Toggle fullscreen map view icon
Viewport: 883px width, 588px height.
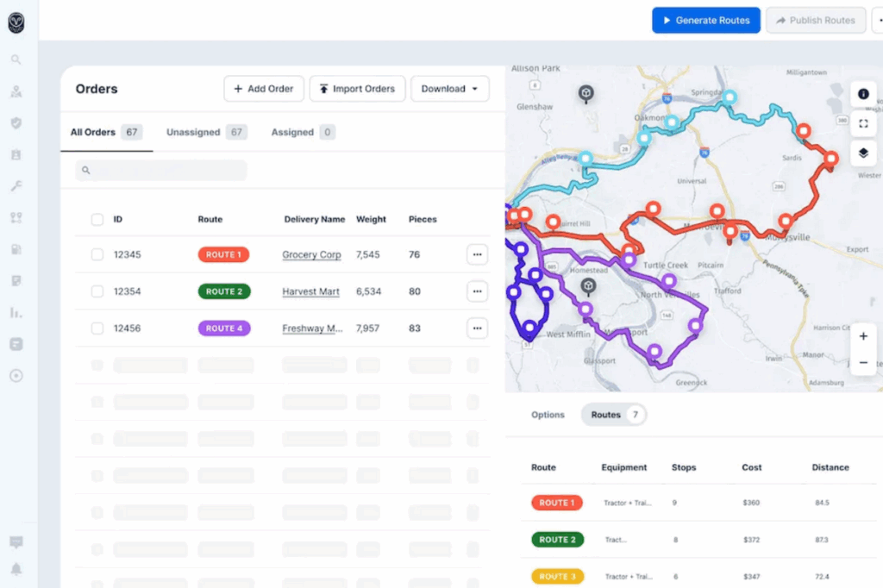point(862,123)
